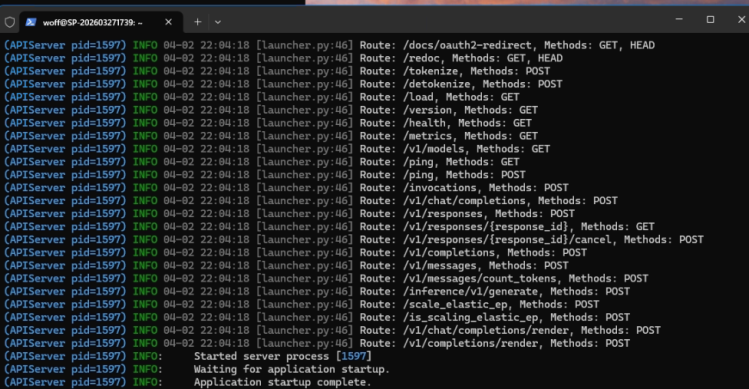Viewport: 749px width, 389px height.
Task: Click route text /v1/responses/{response_id}/cancel
Action: 507,239
